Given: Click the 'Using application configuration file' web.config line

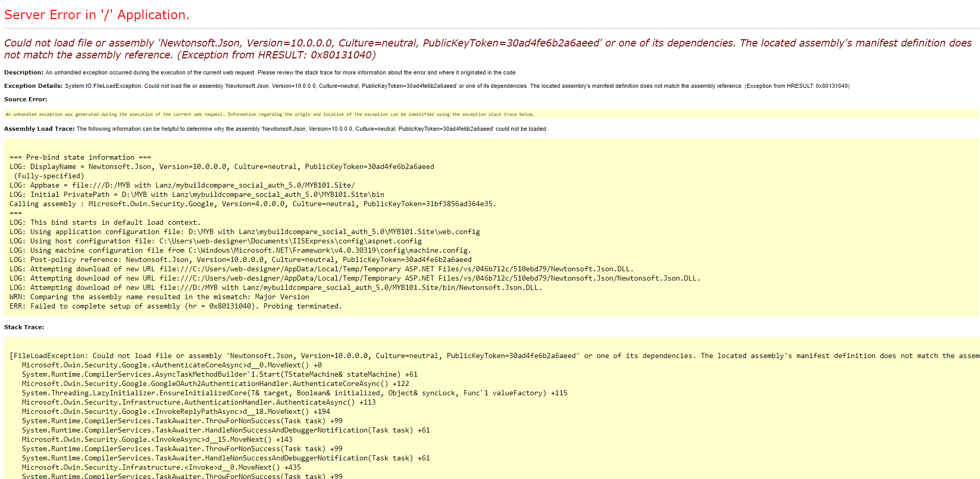Looking at the screenshot, I should click(244, 232).
